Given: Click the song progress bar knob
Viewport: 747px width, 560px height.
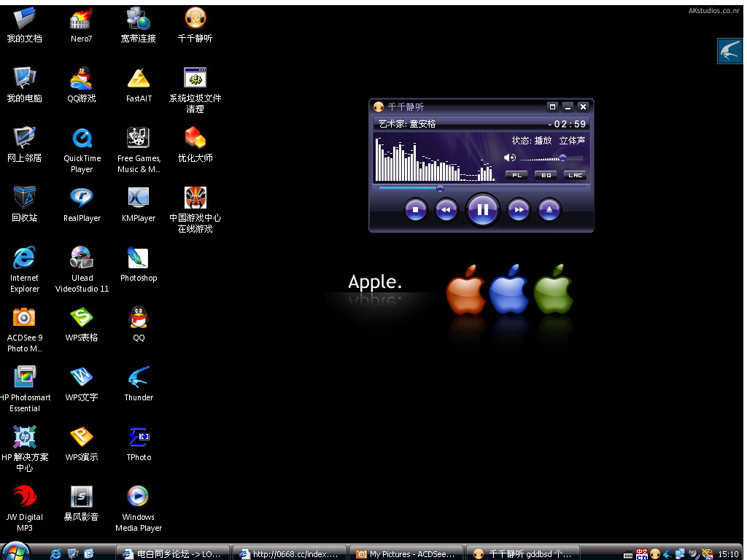Looking at the screenshot, I should [440, 188].
